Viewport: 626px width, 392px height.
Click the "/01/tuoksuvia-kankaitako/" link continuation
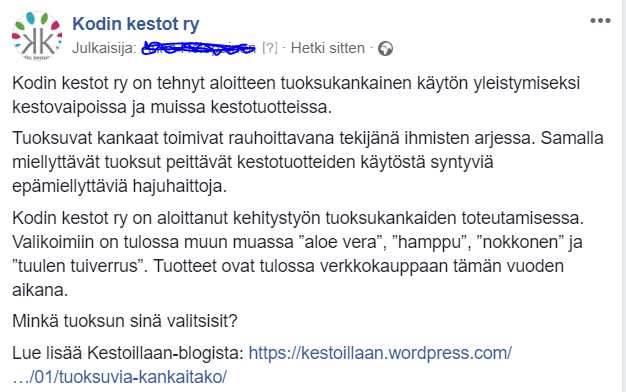119,377
